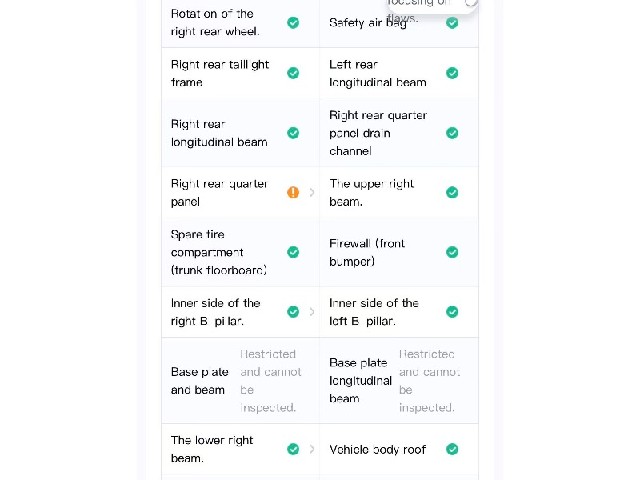Expand right rear quarter panel details chevron

(312, 192)
